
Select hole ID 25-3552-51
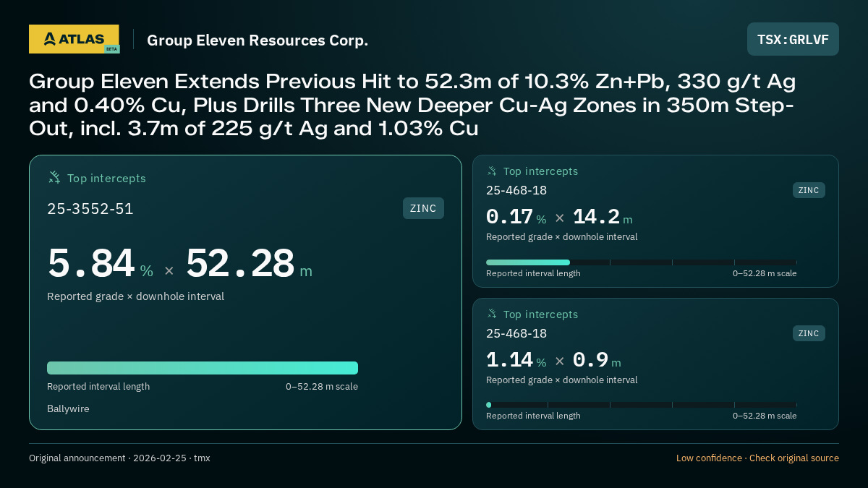90,209
